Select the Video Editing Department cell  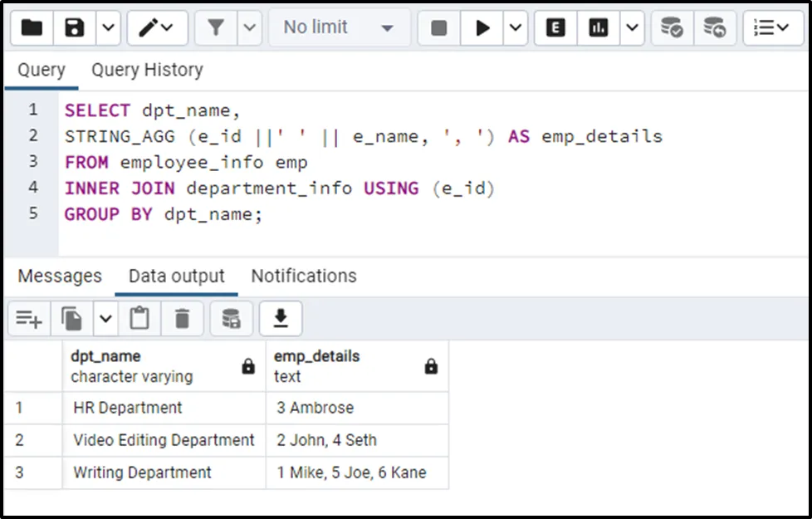(x=164, y=440)
